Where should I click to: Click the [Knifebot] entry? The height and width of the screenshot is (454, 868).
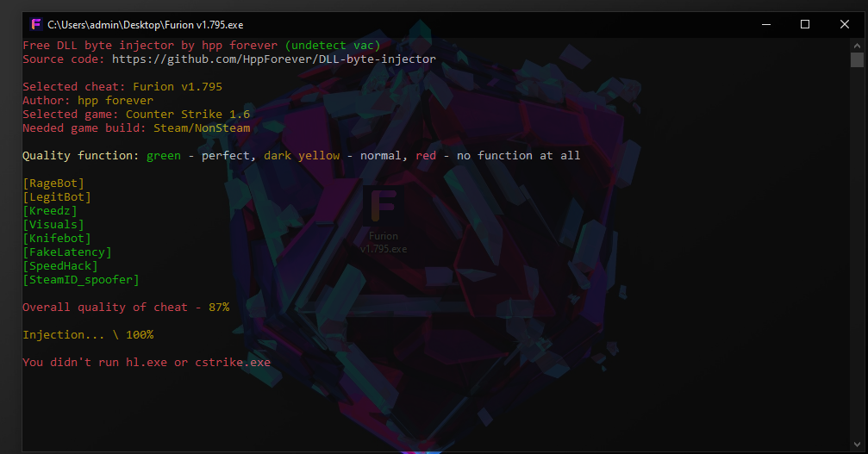pyautogui.click(x=57, y=239)
